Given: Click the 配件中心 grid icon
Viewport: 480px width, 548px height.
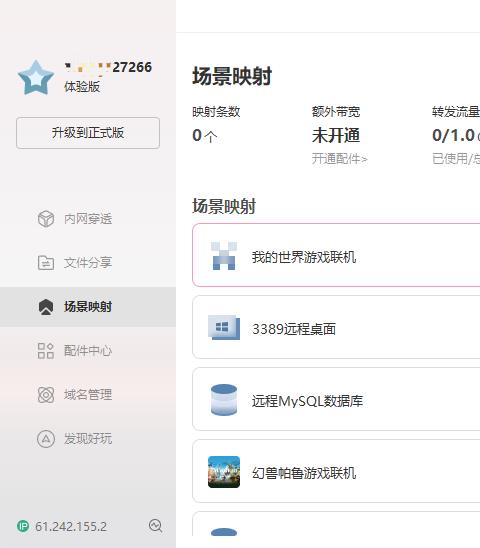Looking at the screenshot, I should click(x=46, y=351).
